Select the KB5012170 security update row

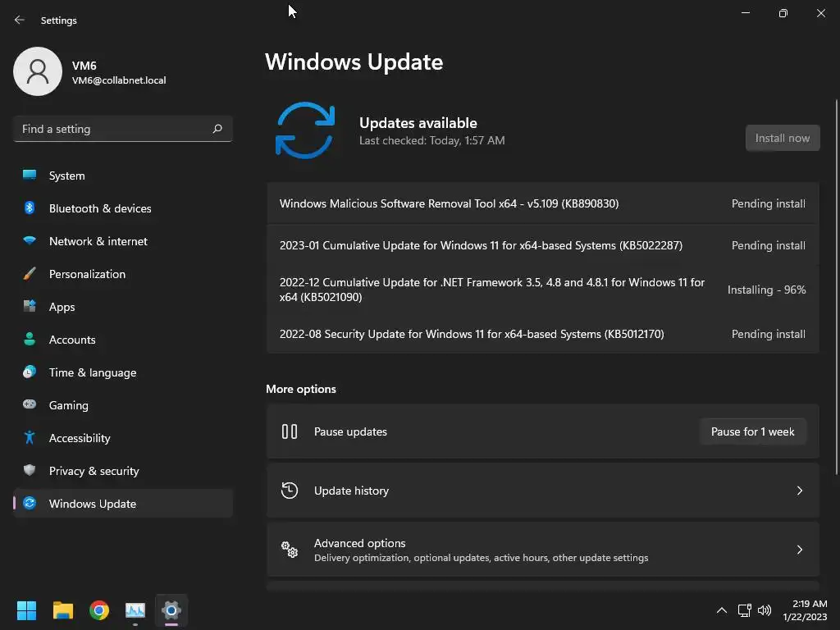click(x=543, y=334)
